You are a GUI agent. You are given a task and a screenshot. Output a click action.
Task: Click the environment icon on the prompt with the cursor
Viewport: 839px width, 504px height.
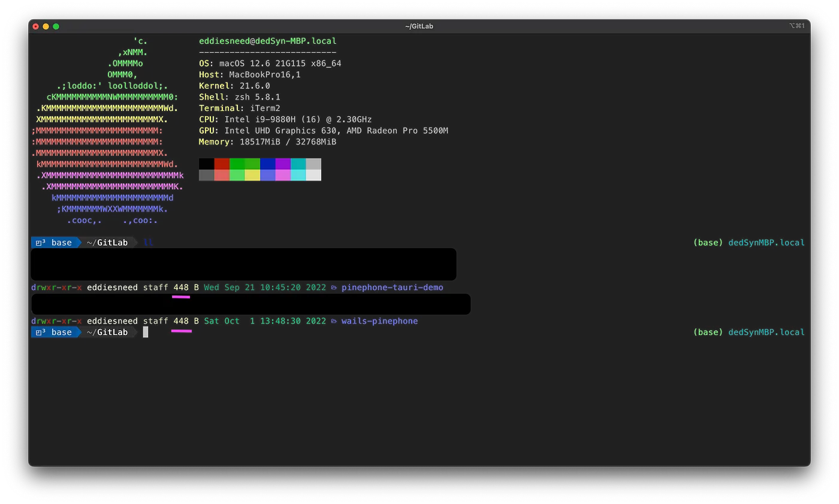click(x=40, y=332)
